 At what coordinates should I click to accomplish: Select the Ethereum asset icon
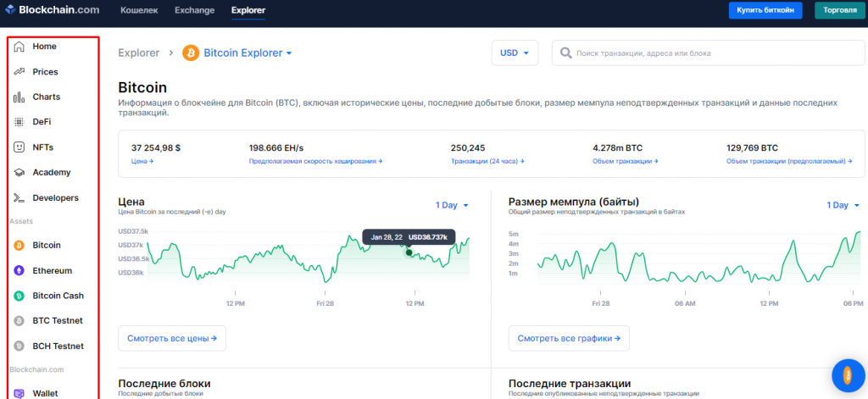click(19, 271)
